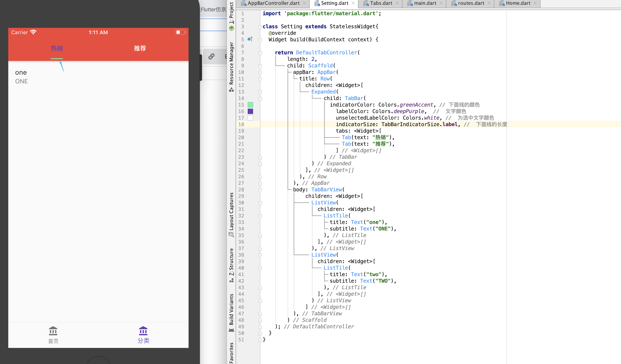621x364 pixels.
Task: Close the Tabs.dart editor tab
Action: tap(397, 3)
